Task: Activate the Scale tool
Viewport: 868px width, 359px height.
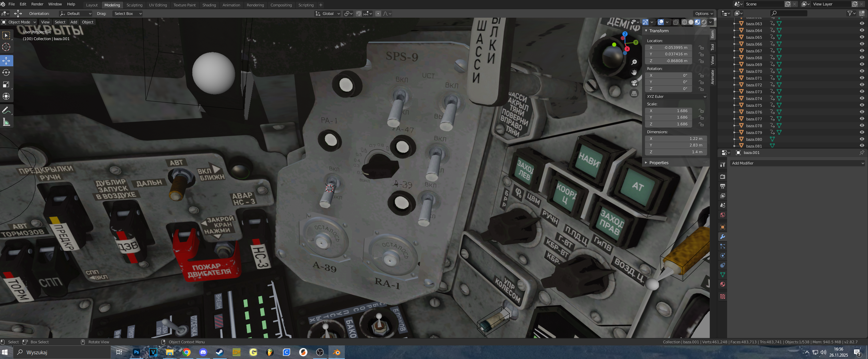Action: [6, 84]
